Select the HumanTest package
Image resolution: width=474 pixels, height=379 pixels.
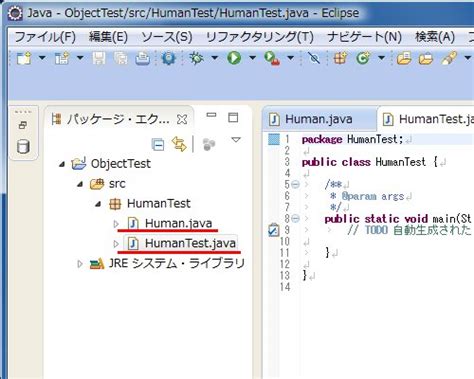[159, 203]
